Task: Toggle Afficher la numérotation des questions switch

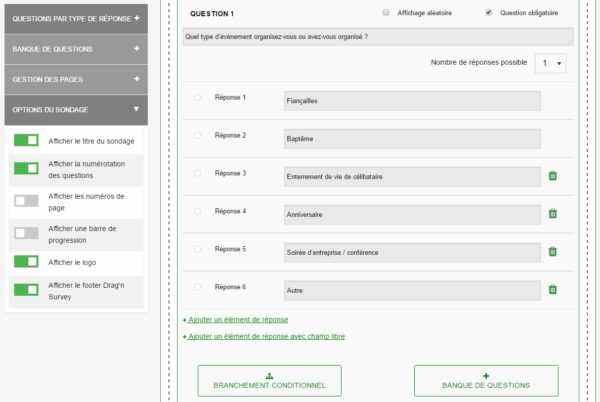Action: (x=26, y=168)
